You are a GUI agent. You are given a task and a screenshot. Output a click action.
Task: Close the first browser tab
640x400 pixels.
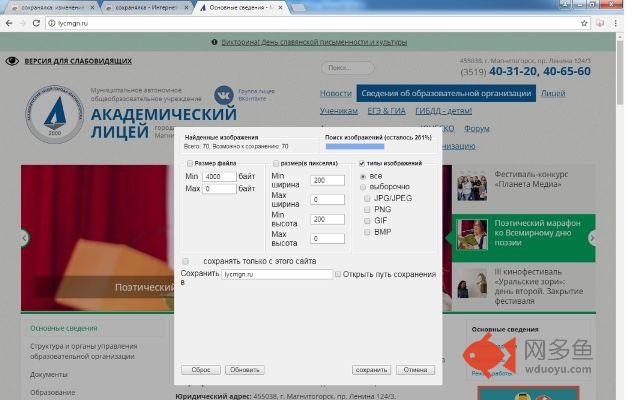coord(92,7)
